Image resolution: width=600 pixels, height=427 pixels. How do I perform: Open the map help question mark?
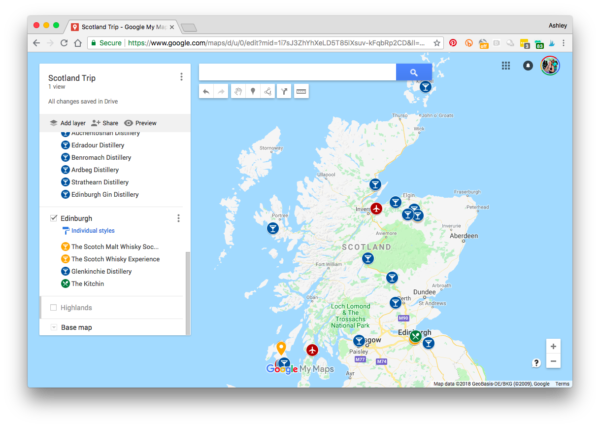point(536,363)
